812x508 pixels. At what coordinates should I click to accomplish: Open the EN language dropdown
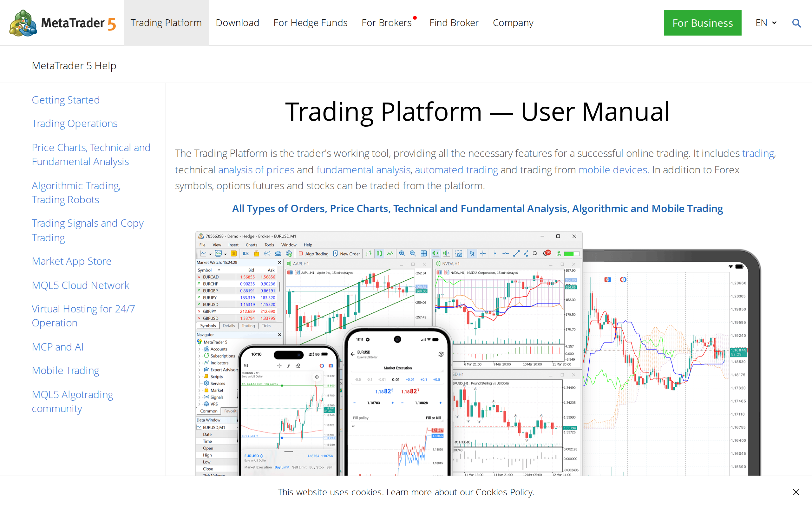(766, 23)
